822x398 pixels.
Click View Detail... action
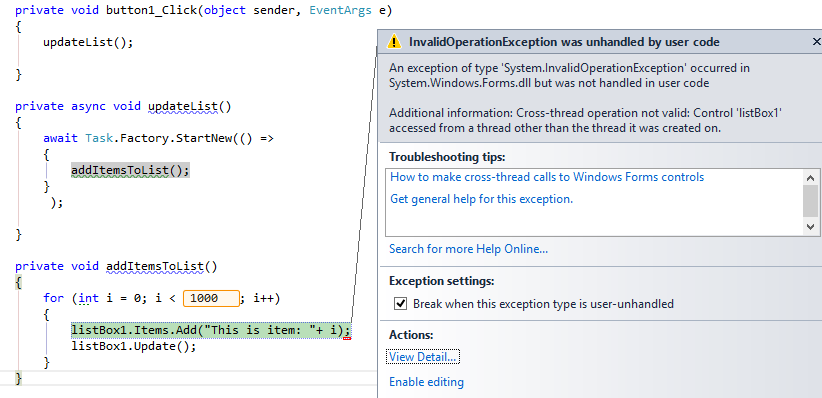[423, 357]
